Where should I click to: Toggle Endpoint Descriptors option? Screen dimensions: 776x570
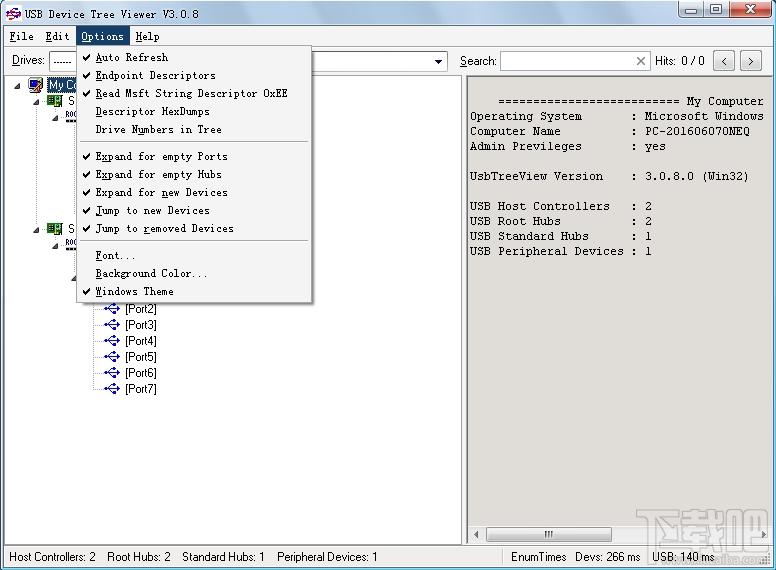tap(194, 75)
